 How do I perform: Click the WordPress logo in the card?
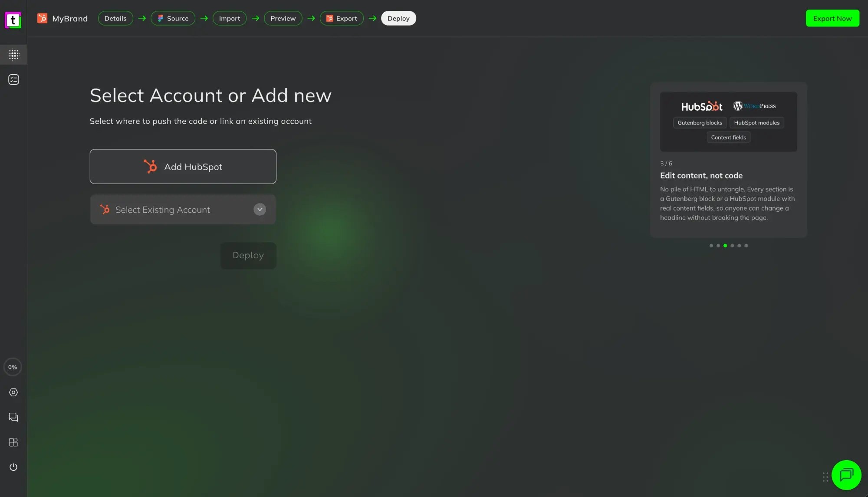point(754,106)
